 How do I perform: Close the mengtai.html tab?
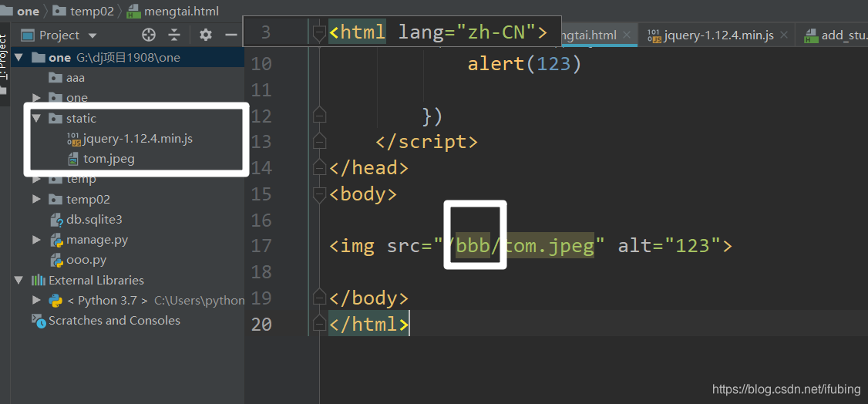(626, 35)
